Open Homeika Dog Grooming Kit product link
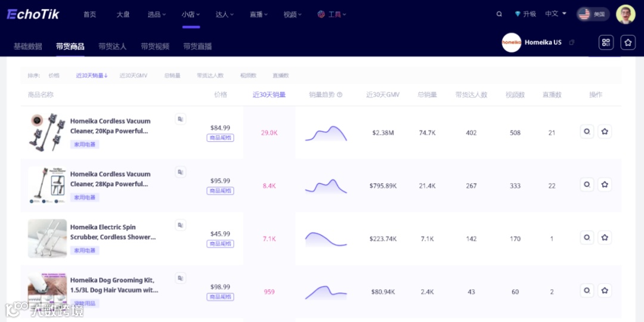The height and width of the screenshot is (322, 644). pos(114,285)
